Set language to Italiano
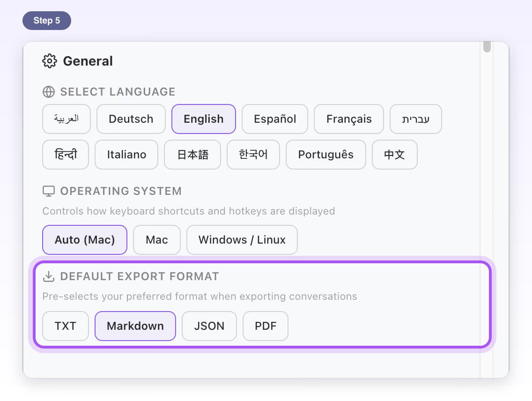 click(x=126, y=155)
